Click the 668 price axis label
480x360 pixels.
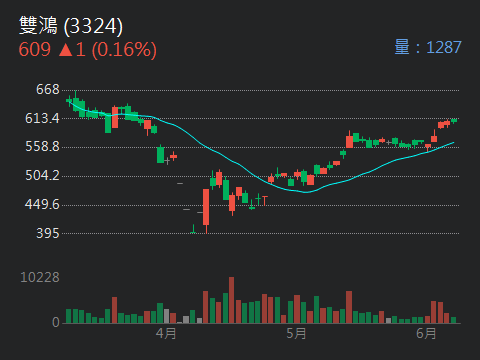[48, 89]
